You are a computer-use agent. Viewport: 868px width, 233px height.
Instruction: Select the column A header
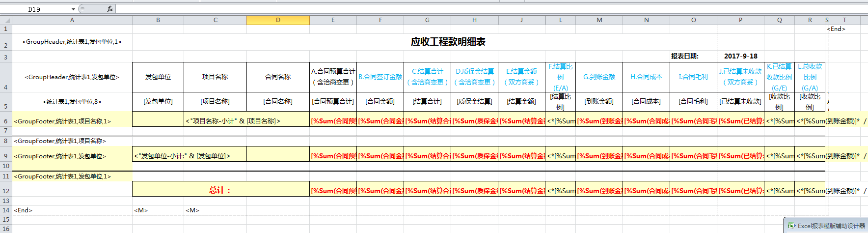(72, 20)
